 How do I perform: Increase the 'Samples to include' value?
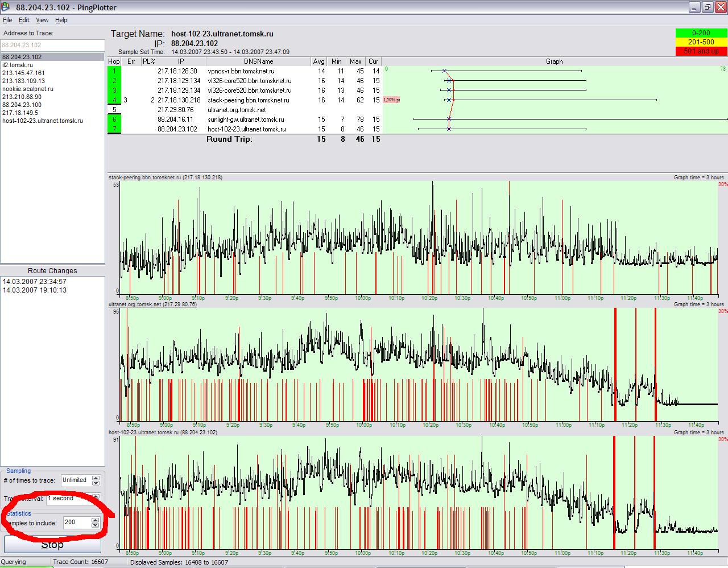[x=95, y=520]
